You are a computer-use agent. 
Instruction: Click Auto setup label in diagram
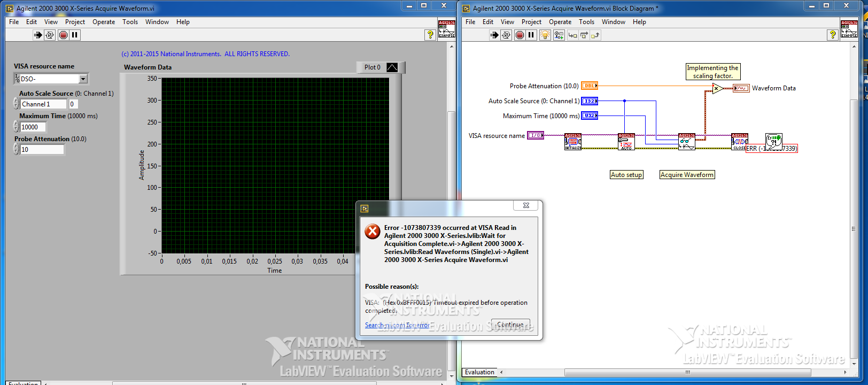click(626, 175)
